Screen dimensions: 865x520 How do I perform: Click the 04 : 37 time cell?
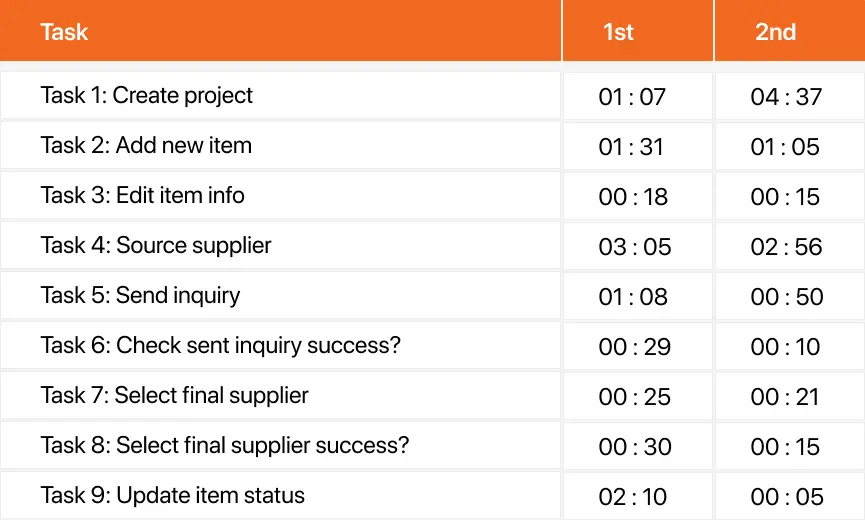point(790,96)
